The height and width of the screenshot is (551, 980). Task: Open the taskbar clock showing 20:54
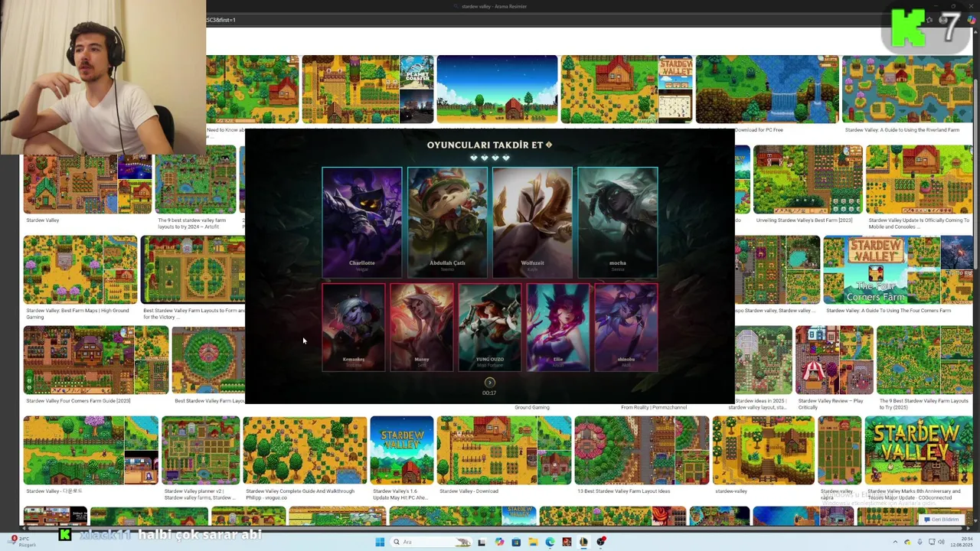click(962, 542)
